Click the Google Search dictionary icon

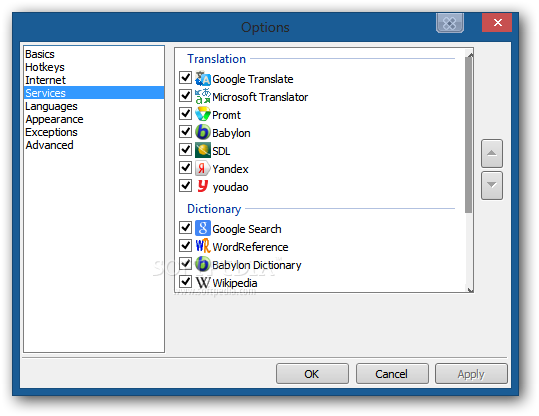tap(203, 228)
